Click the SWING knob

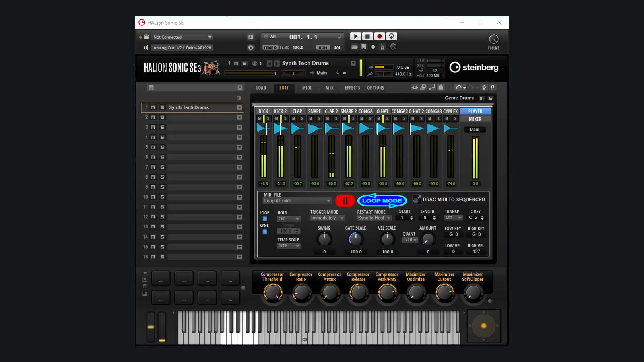click(x=324, y=239)
